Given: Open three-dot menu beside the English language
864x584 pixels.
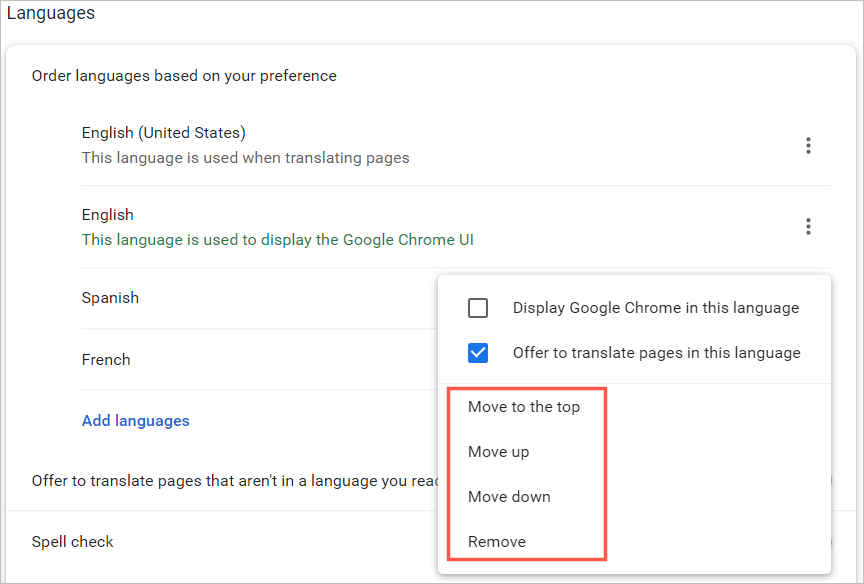Looking at the screenshot, I should point(808,227).
